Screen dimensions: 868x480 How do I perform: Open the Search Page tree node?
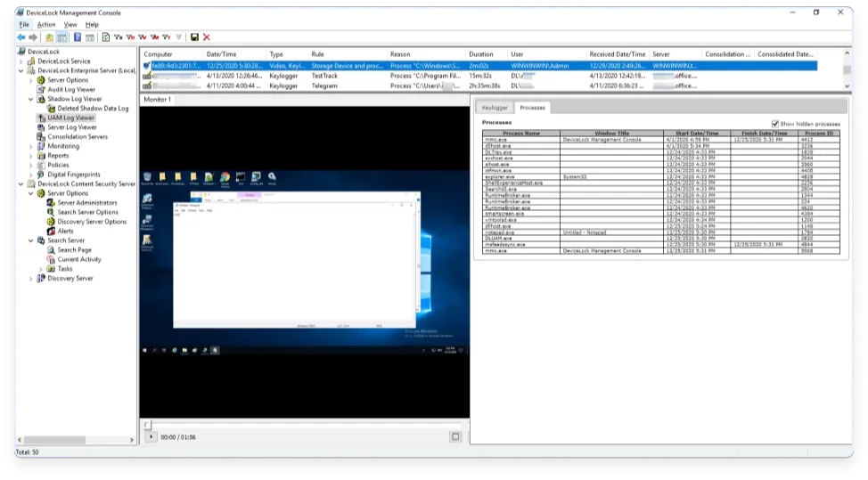(74, 249)
